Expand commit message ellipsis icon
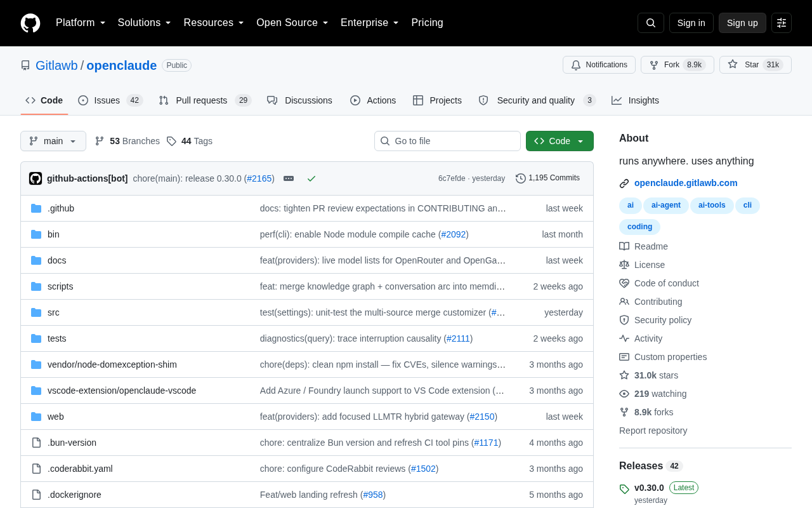Screen dimensions: 812x508 [289, 178]
